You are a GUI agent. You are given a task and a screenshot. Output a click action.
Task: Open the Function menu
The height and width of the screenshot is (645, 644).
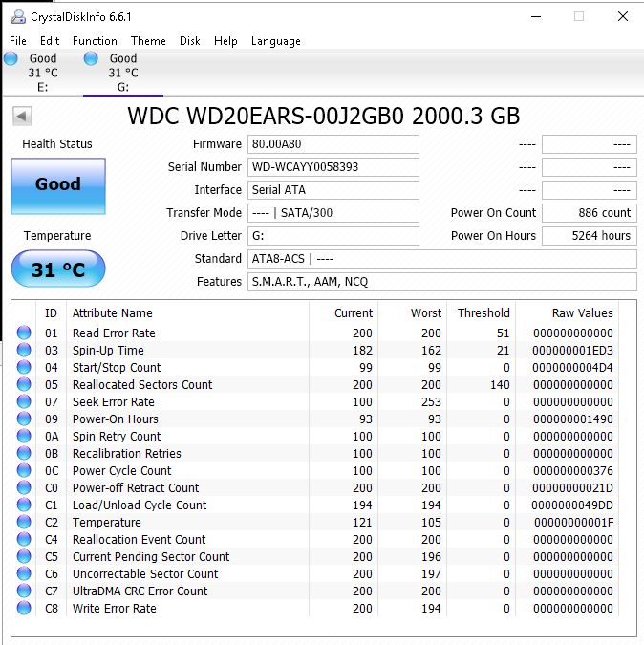[x=95, y=41]
